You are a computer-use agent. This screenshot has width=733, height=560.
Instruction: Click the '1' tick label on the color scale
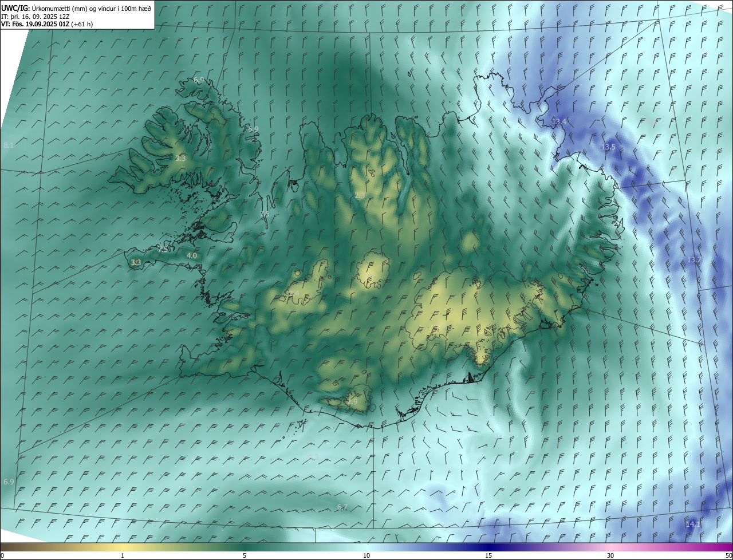[x=123, y=555]
